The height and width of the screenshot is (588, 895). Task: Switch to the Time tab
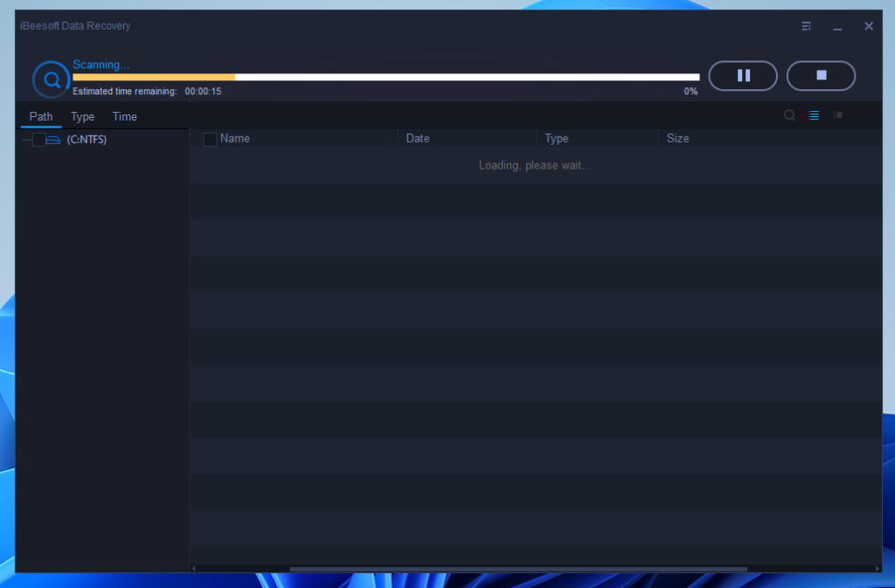(124, 117)
